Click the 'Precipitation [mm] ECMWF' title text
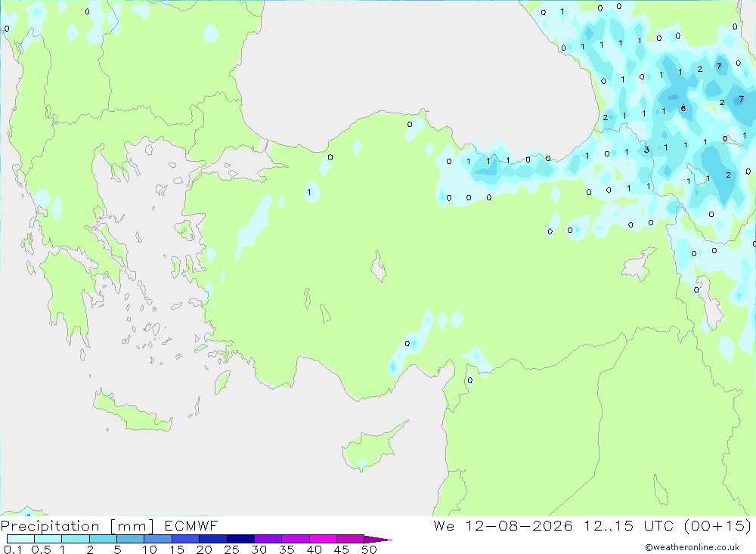756x554 pixels. tap(110, 526)
